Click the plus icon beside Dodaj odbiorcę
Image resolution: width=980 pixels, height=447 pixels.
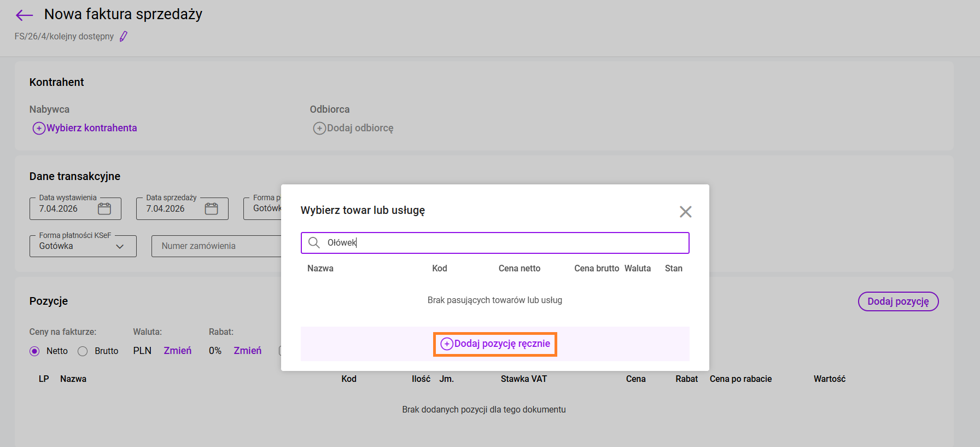click(x=319, y=129)
